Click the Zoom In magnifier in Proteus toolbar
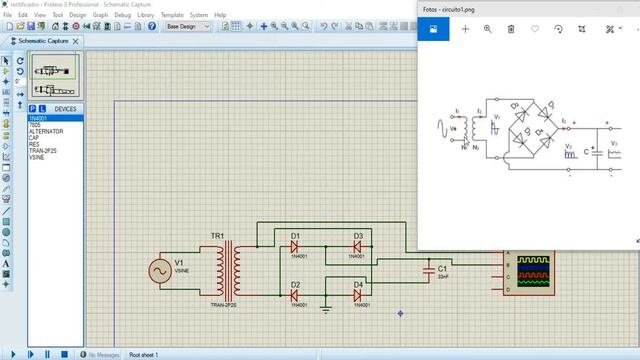The width and height of the screenshot is (640, 360). tap(274, 27)
